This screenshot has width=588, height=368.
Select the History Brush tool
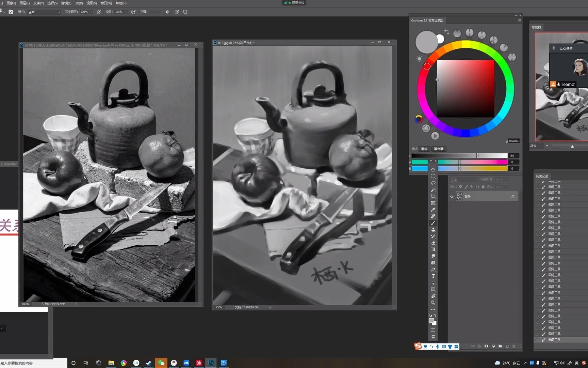[433, 236]
